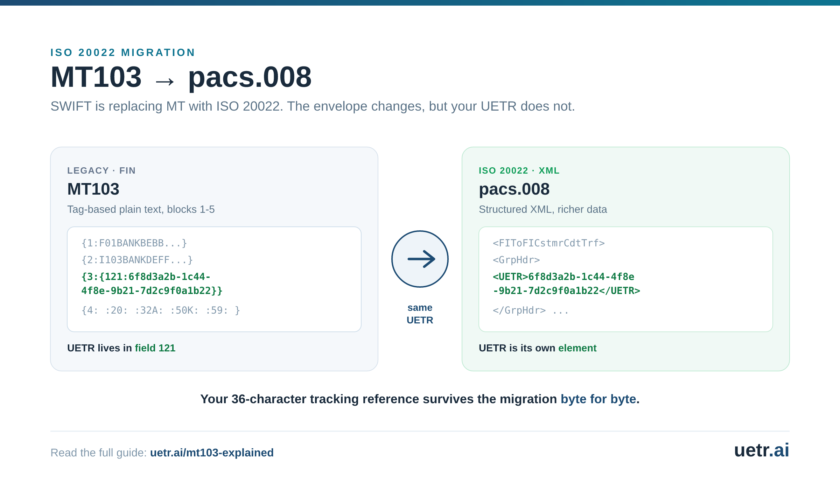This screenshot has height=504, width=840.
Task: Click the '<FIToFICstmrCdtTrf>' XML line
Action: click(549, 243)
